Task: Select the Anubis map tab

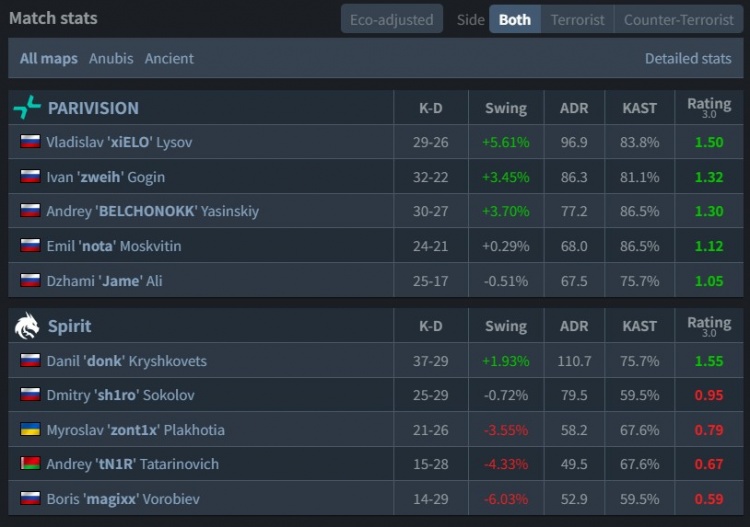Action: pyautogui.click(x=111, y=58)
